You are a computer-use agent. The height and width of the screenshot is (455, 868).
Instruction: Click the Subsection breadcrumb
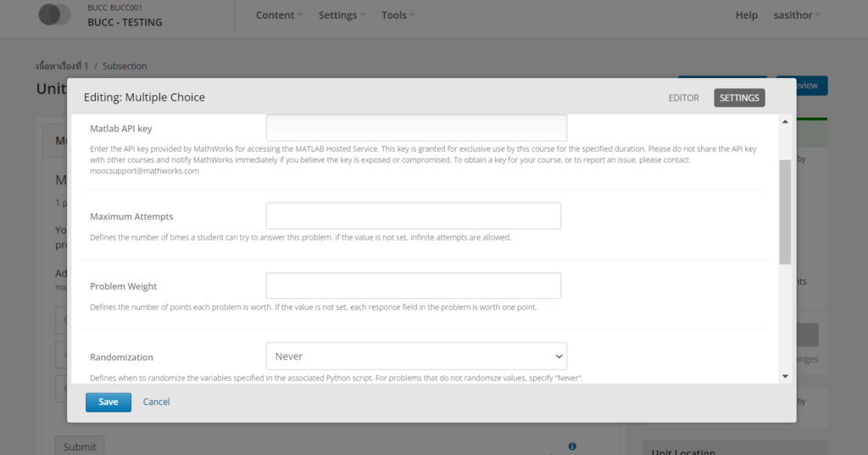(125, 66)
